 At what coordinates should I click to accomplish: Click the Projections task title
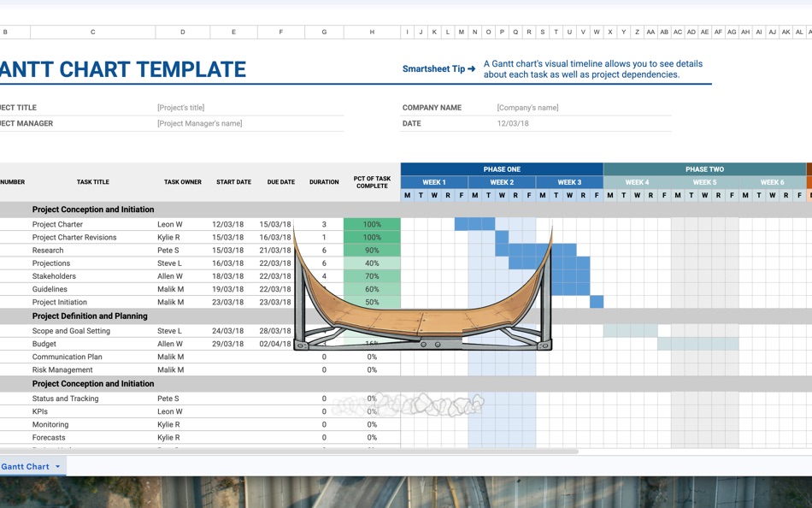[x=50, y=263]
